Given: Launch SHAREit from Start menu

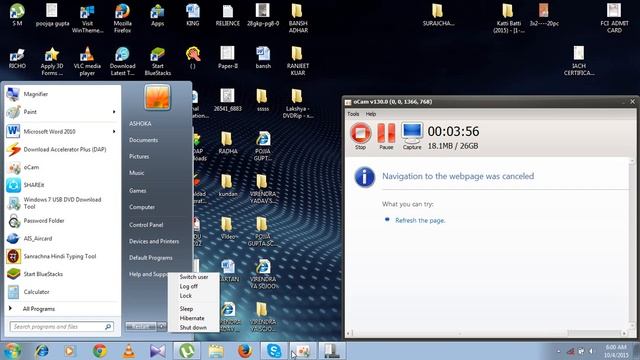Looking at the screenshot, I should (x=61, y=185).
